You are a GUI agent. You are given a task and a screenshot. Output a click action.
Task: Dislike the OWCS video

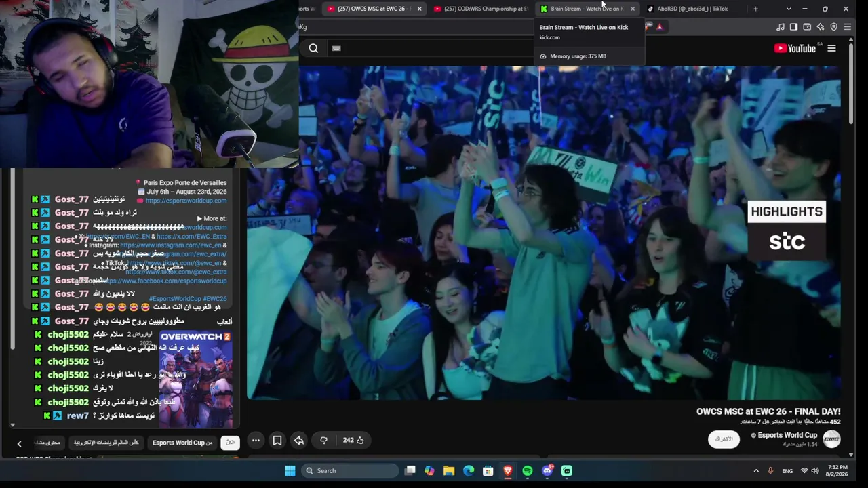(x=323, y=441)
